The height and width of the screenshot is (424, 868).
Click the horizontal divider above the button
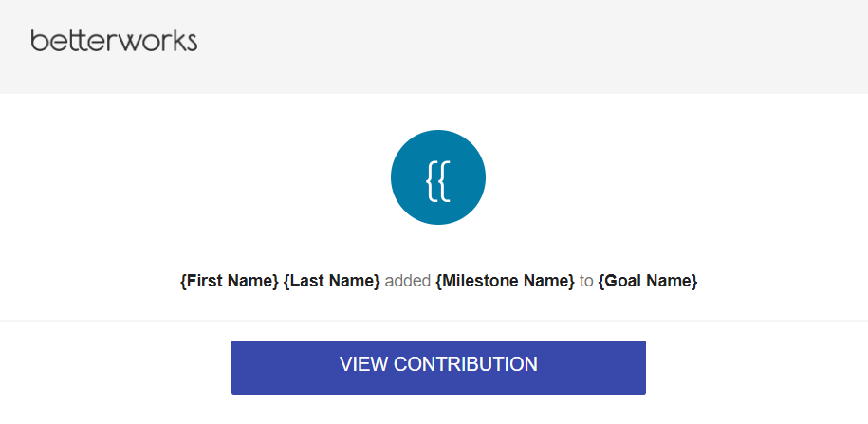click(x=434, y=320)
